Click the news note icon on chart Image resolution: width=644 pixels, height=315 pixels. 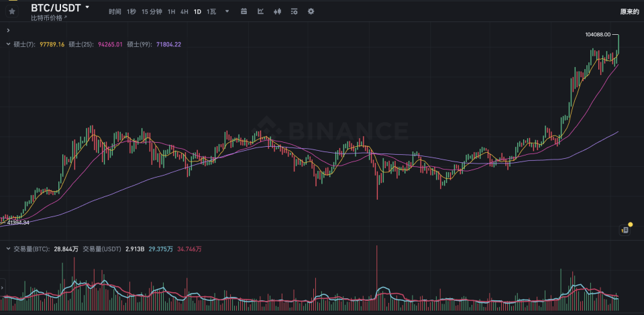[625, 230]
